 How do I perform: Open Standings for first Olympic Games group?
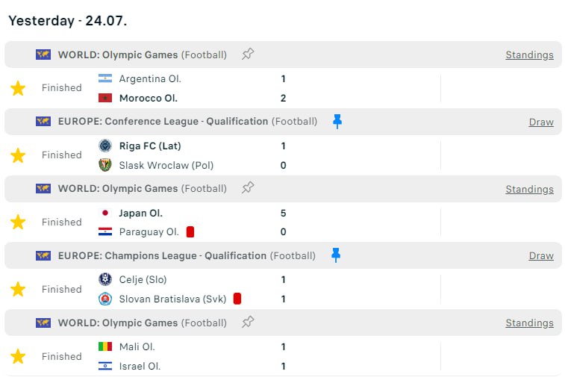pyautogui.click(x=529, y=55)
